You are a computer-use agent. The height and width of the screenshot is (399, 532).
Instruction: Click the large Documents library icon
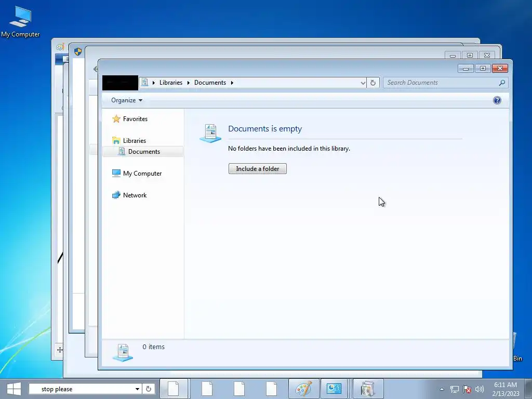[210, 134]
